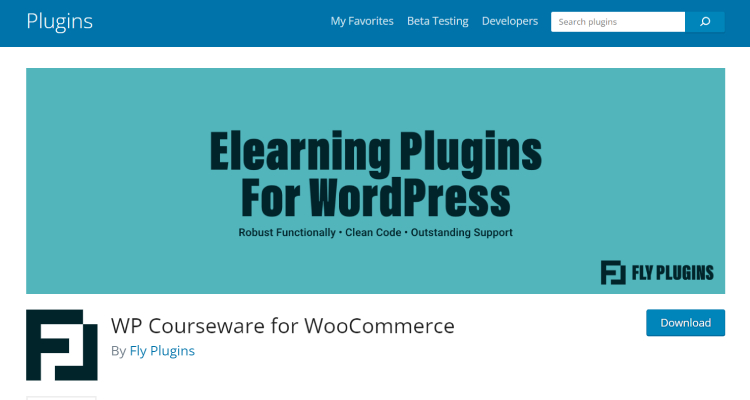Open the Fly Plugins author link
The width and height of the screenshot is (750, 400).
(162, 351)
